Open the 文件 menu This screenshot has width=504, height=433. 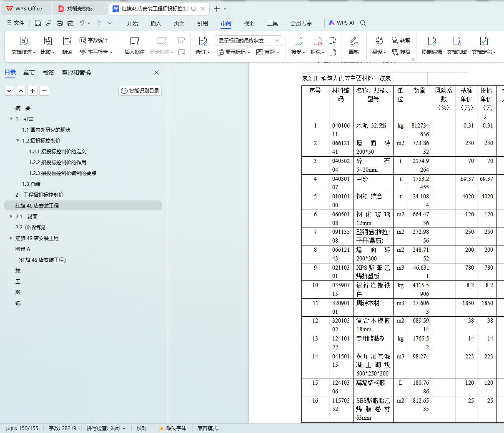click(x=16, y=23)
